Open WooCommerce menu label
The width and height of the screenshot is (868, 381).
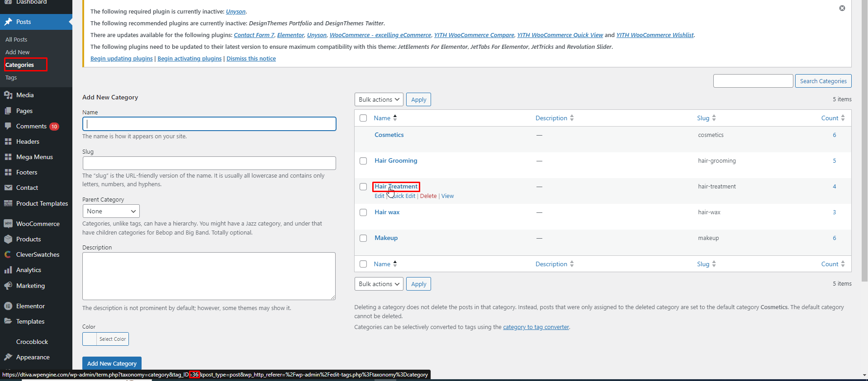38,224
